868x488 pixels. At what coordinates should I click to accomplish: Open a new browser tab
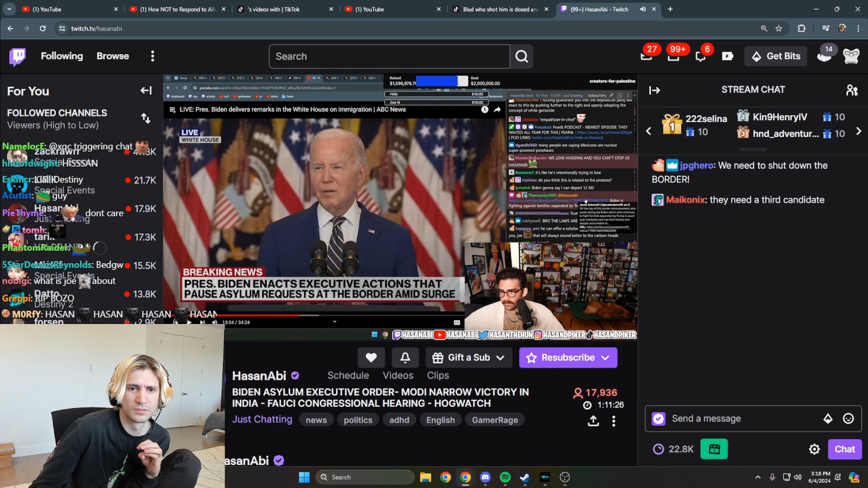[x=670, y=9]
